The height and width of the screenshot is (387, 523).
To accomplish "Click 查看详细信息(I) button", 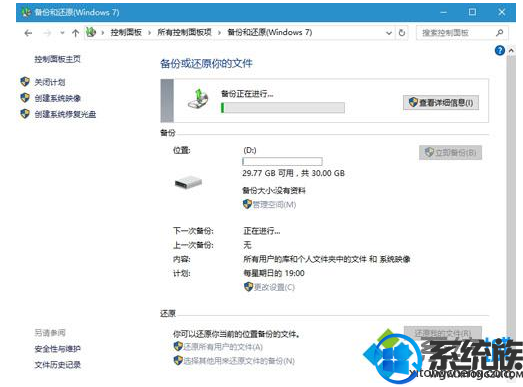I will coord(441,102).
